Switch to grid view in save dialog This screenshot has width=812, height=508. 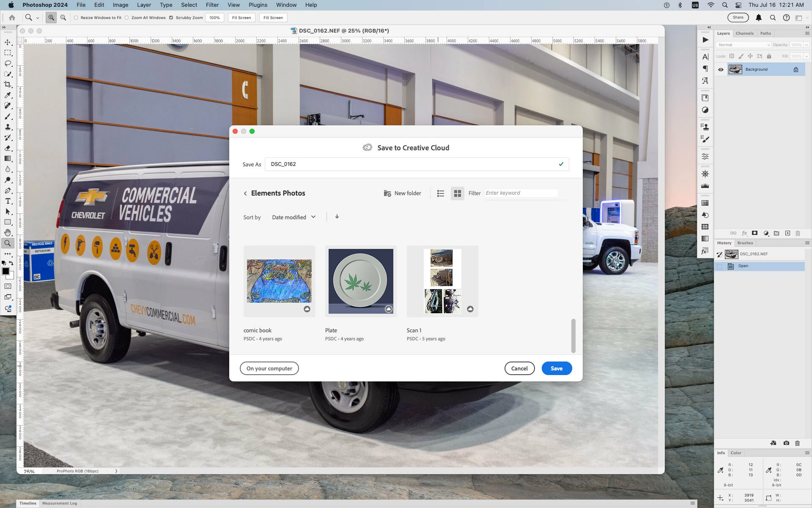[x=457, y=193]
